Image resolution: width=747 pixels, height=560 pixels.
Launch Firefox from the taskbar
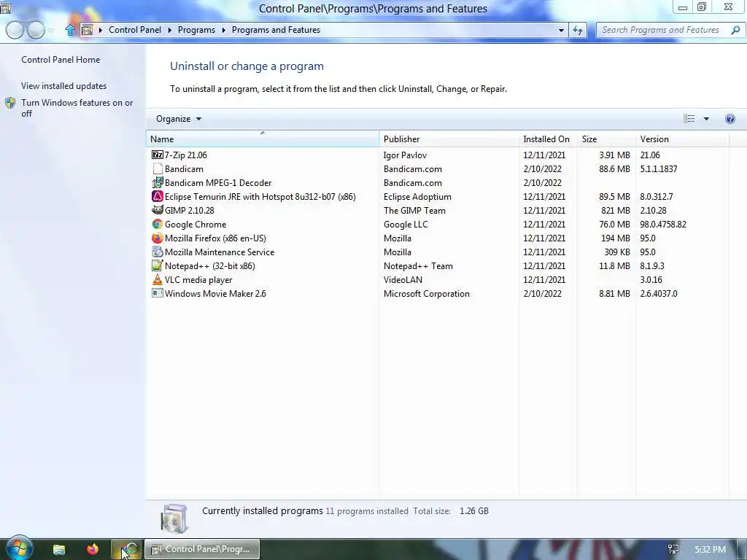(x=93, y=549)
